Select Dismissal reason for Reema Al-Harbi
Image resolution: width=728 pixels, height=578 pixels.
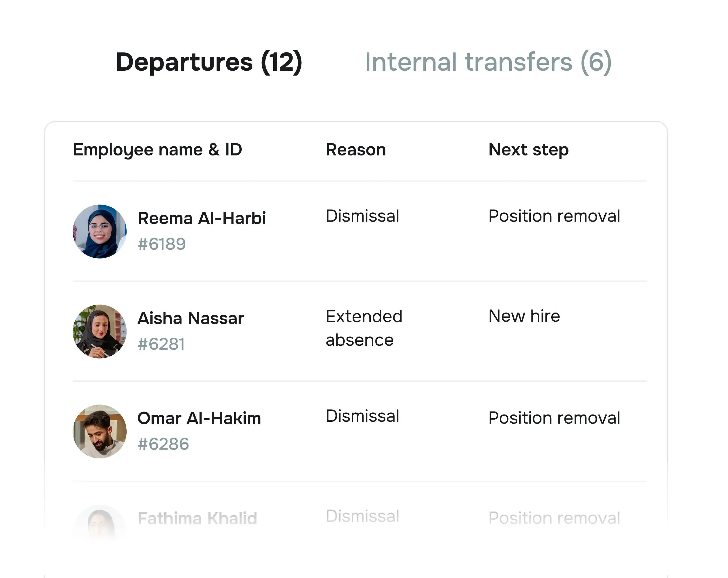pyautogui.click(x=362, y=216)
